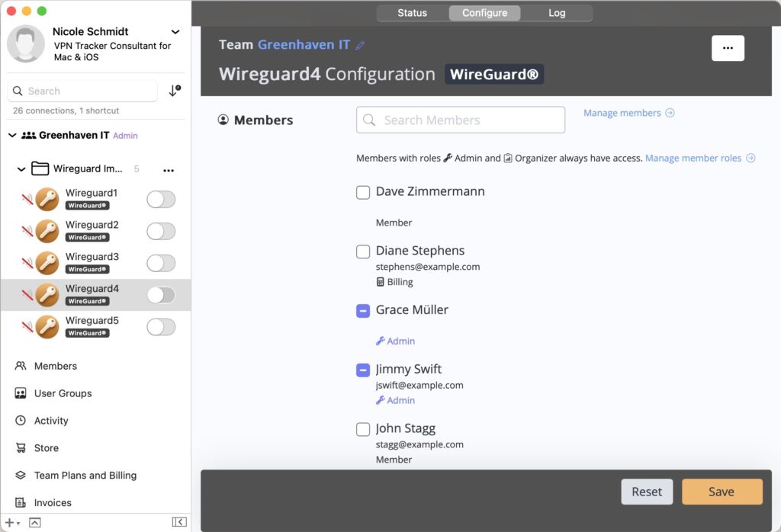Click the Wireguard4 key icon
The height and width of the screenshot is (532, 781).
[47, 295]
